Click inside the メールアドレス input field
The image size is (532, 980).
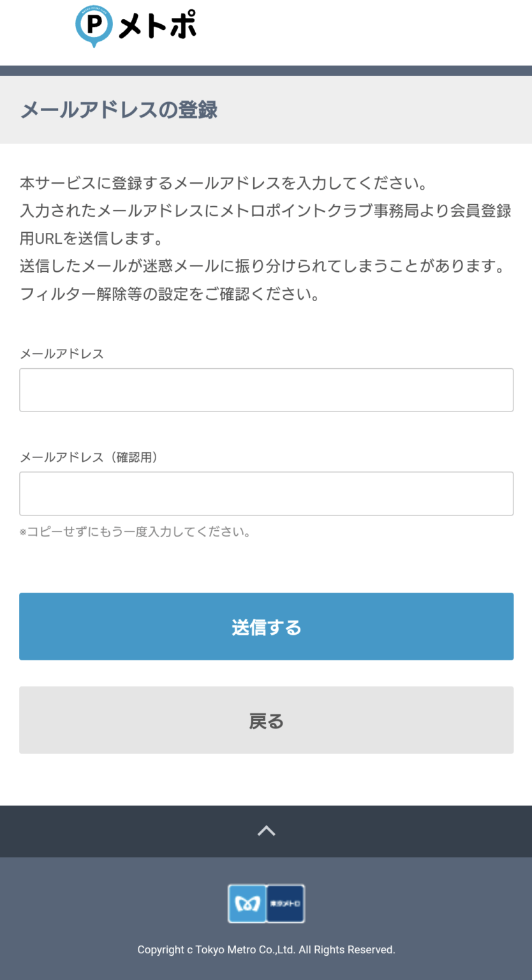coord(266,389)
